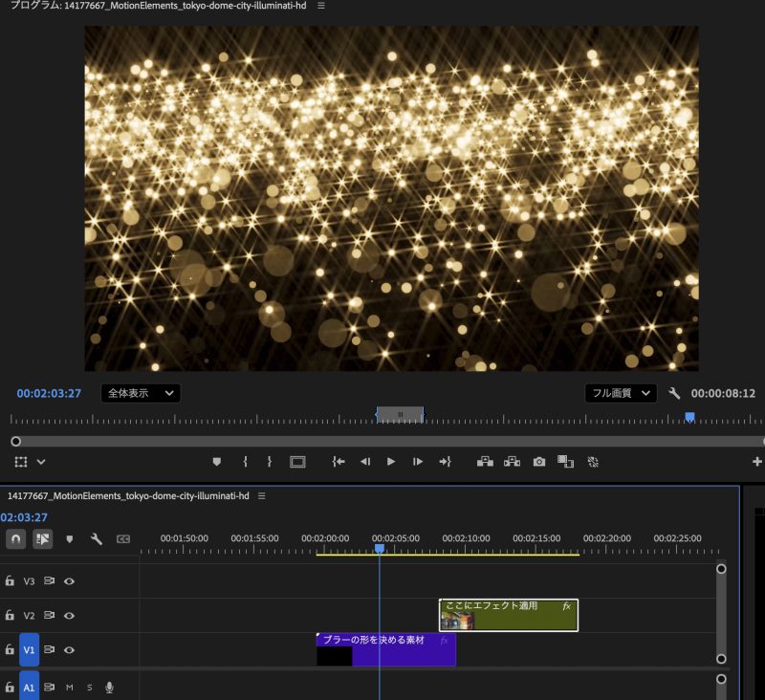The image size is (765, 700).
Task: Open timeline display settings wrench
Action: [x=96, y=538]
